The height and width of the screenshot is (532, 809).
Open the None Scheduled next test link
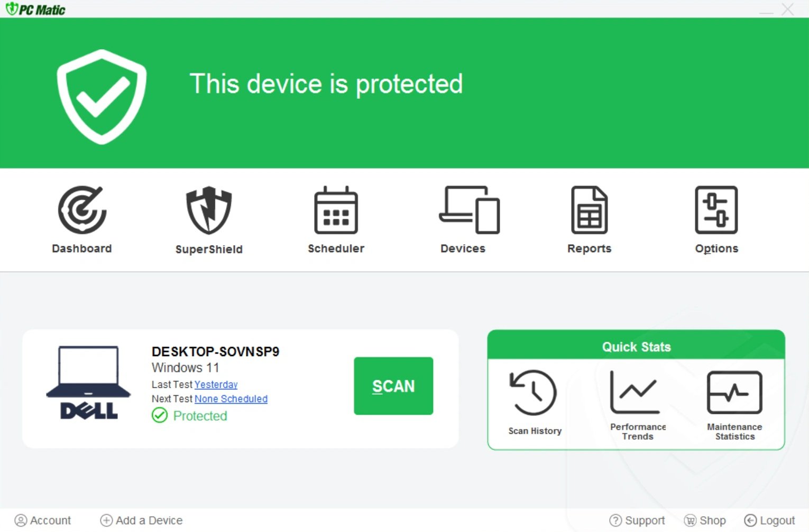pyautogui.click(x=231, y=399)
